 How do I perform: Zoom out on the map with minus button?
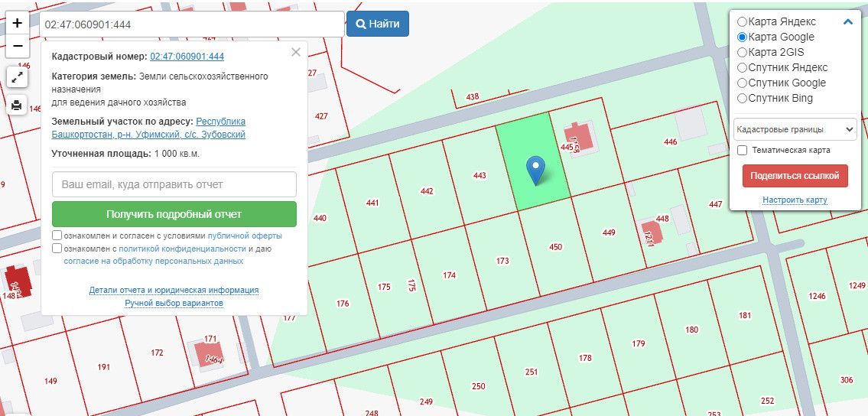[x=17, y=46]
